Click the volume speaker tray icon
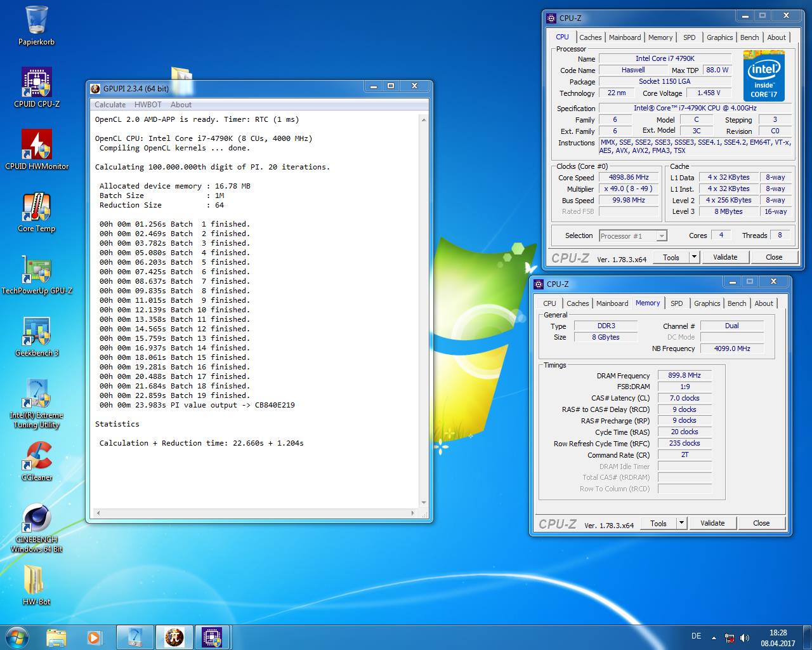 coord(745,638)
